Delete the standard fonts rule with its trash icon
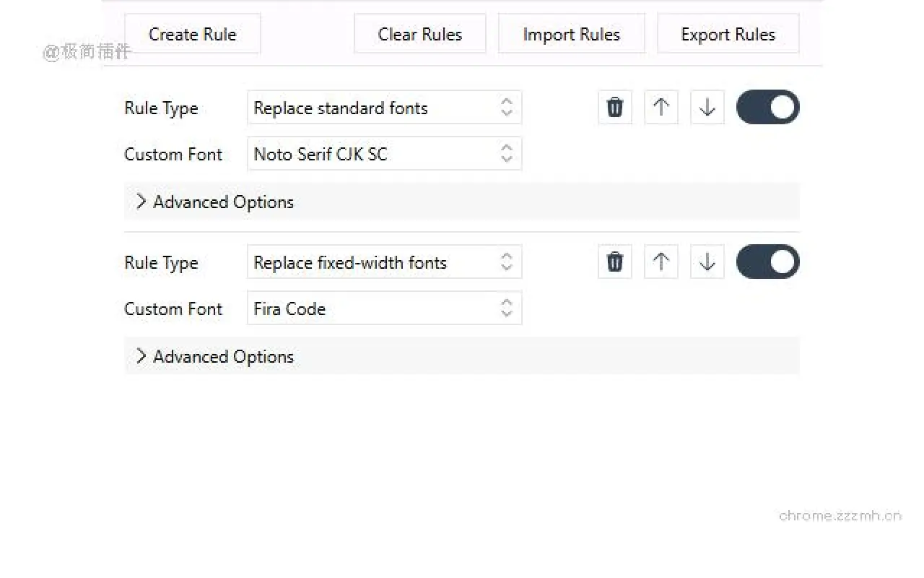Viewport: 924px width, 578px height. 614,108
